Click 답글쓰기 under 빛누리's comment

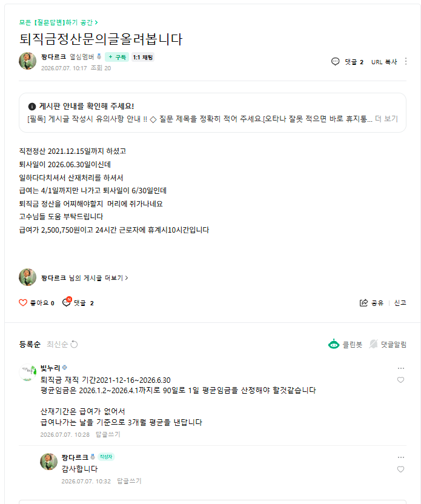click(108, 434)
